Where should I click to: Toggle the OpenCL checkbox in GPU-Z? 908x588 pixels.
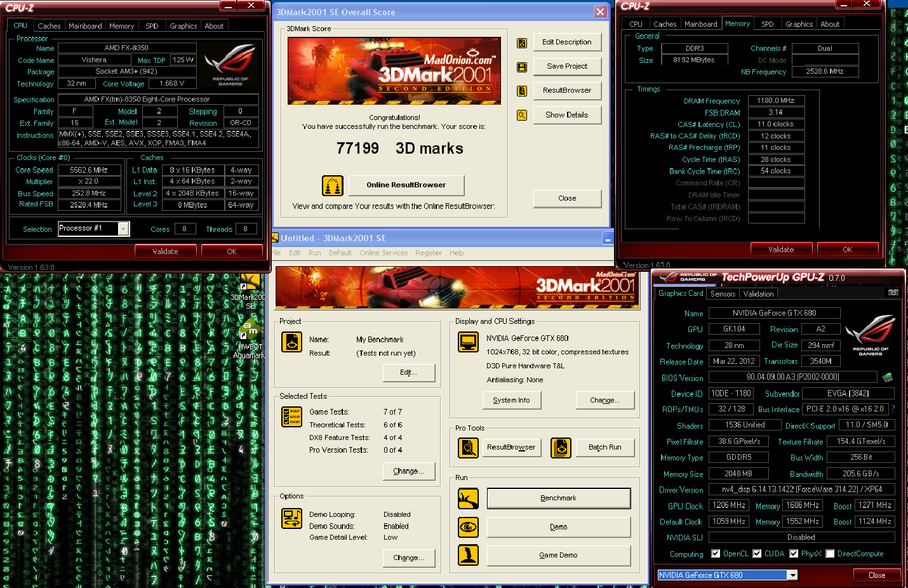click(x=716, y=554)
